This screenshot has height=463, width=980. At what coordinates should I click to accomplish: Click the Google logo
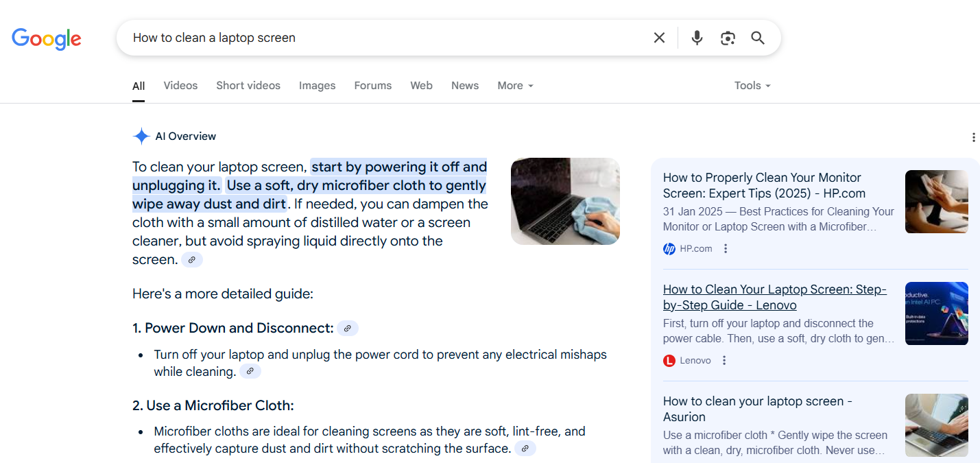tap(46, 39)
